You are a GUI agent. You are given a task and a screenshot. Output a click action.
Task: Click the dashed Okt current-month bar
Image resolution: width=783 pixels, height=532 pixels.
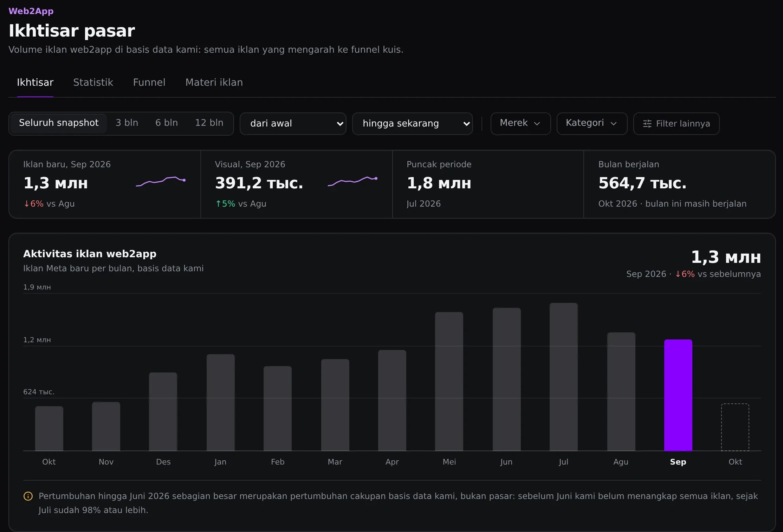click(x=735, y=427)
